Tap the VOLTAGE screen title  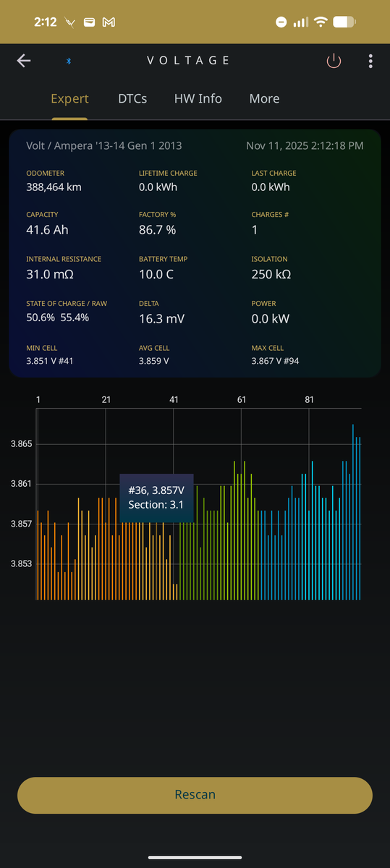[x=188, y=61]
